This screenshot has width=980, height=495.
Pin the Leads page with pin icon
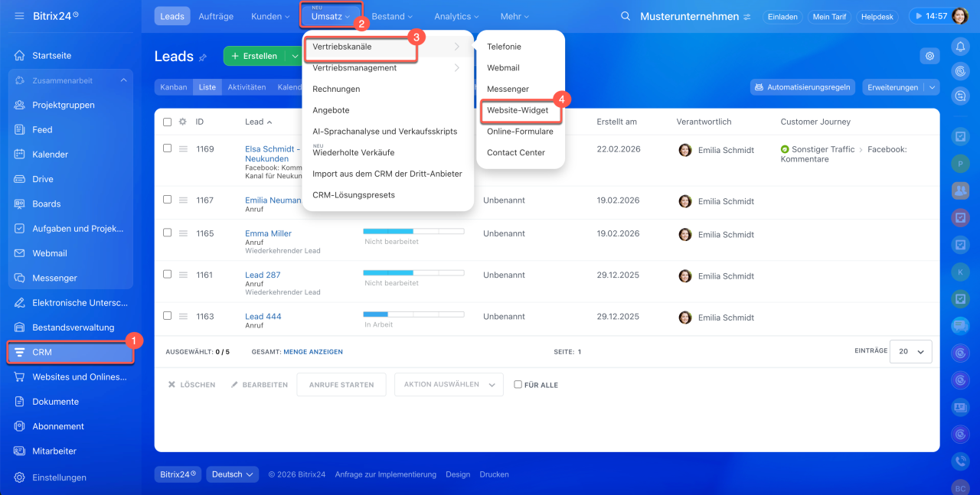coord(203,57)
